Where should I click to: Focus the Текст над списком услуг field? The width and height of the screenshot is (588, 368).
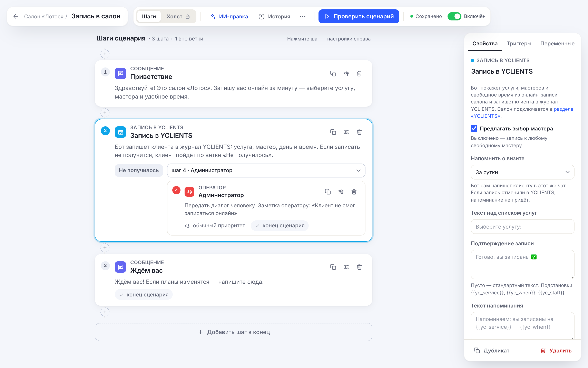(522, 227)
